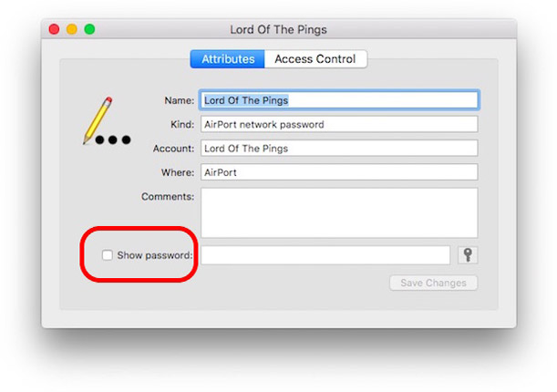
Task: Minimize window with the yellow button
Action: 72,29
